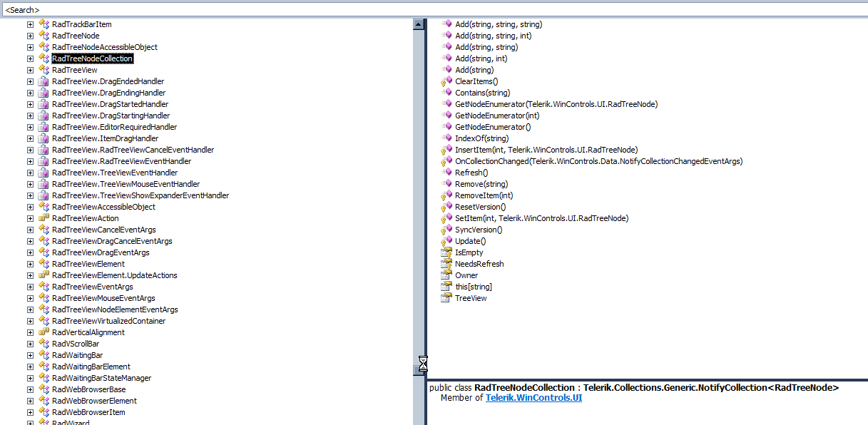Screen dimensions: 868x425
Task: Expand the RadTreeView tree node
Action: coord(30,70)
